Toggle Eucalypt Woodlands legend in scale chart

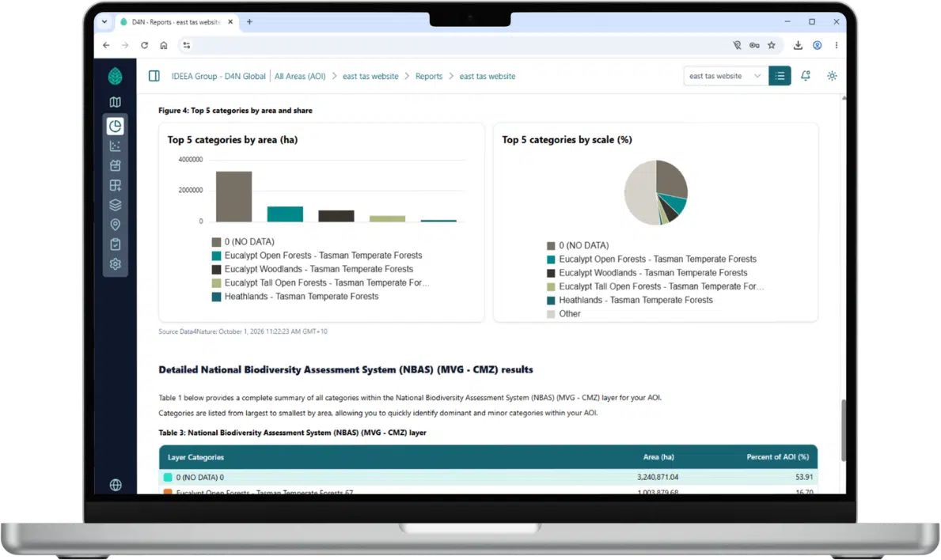pos(647,273)
